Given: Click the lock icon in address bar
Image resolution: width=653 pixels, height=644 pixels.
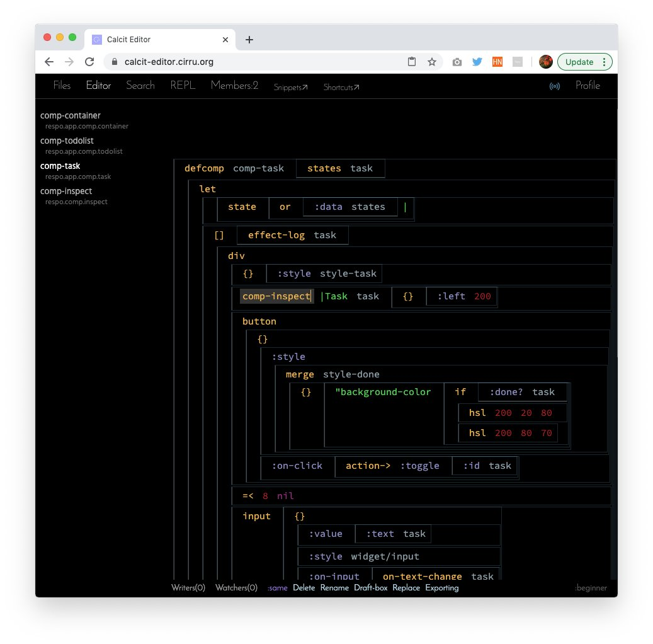Looking at the screenshot, I should [115, 62].
